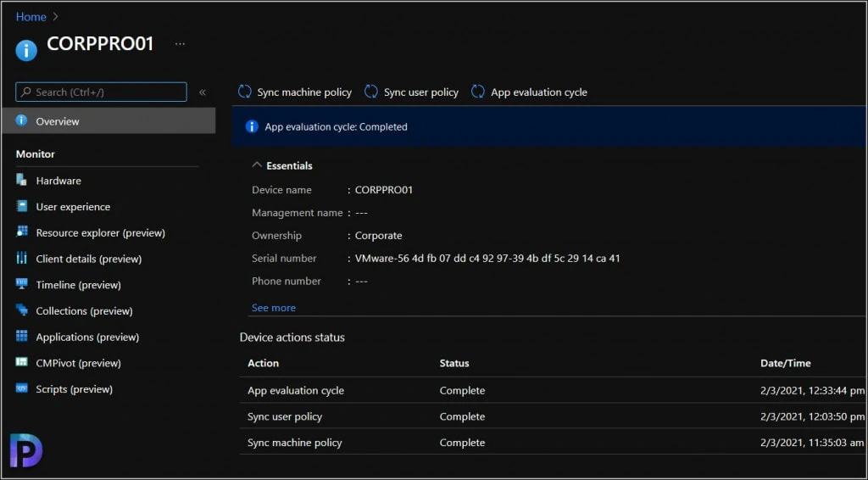Click the Date/Time column header
Image resolution: width=868 pixels, height=480 pixels.
786,363
